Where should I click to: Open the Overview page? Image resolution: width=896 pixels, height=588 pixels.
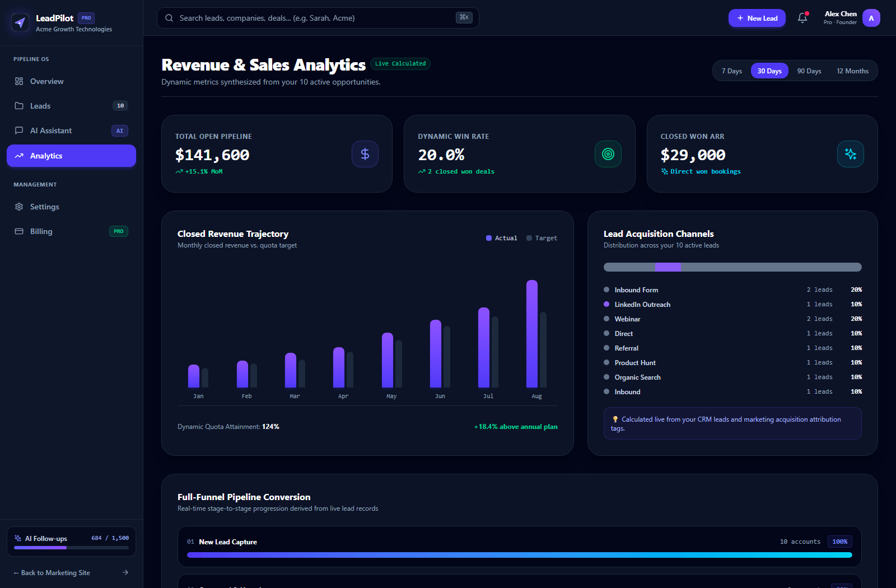click(x=71, y=81)
